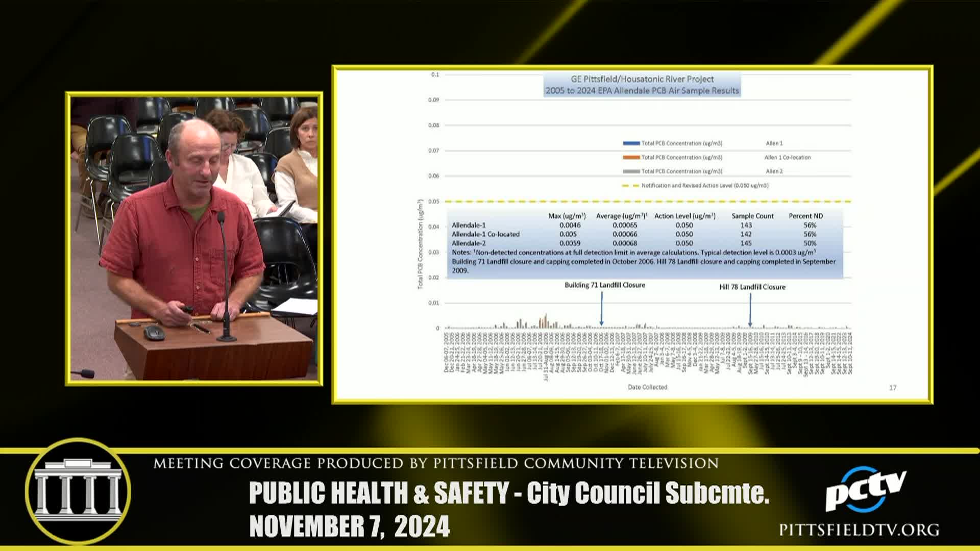Image resolution: width=980 pixels, height=551 pixels.
Task: Click the 'Allen 1 Co-location' legend label
Action: point(788,157)
